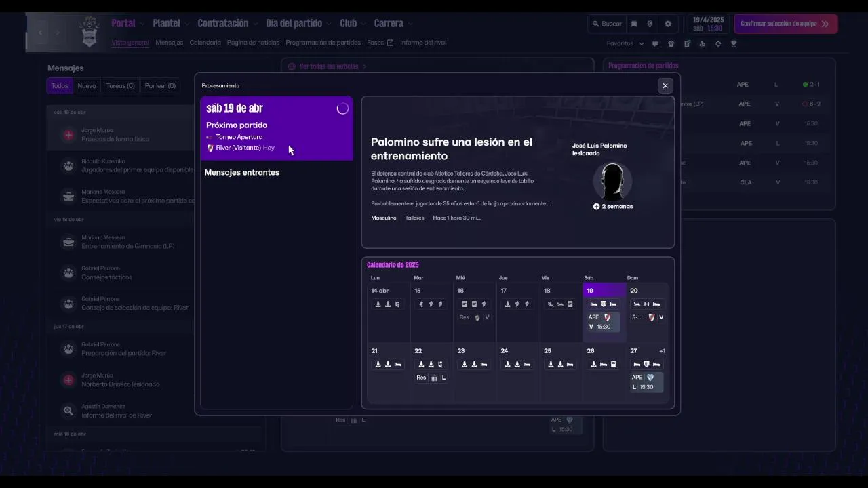Expand the Día del partido menu chevron

(329, 24)
